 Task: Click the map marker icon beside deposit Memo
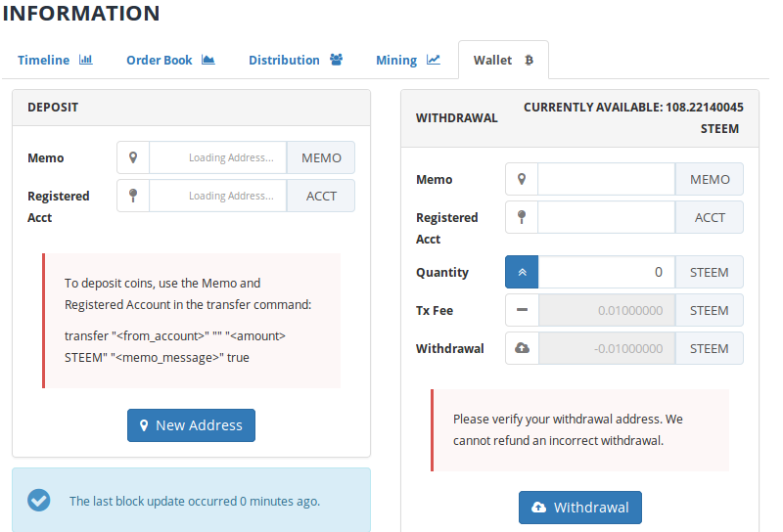tap(133, 157)
